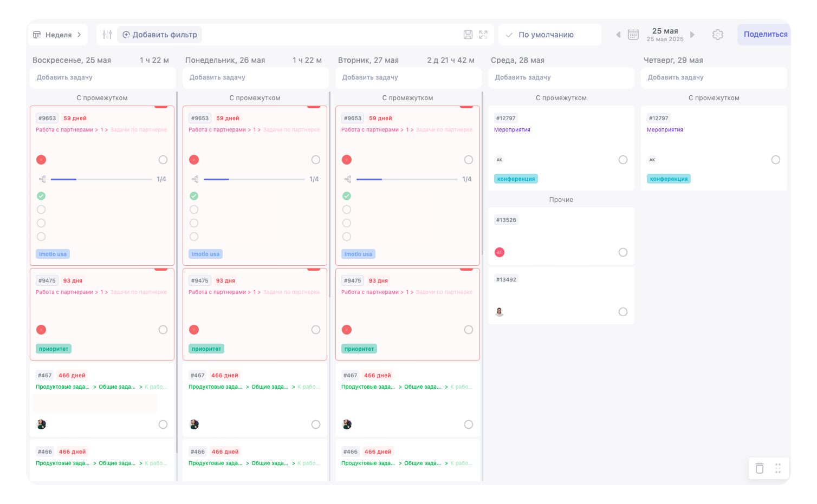
Task: Click the filter settings sliders icon
Action: point(107,35)
